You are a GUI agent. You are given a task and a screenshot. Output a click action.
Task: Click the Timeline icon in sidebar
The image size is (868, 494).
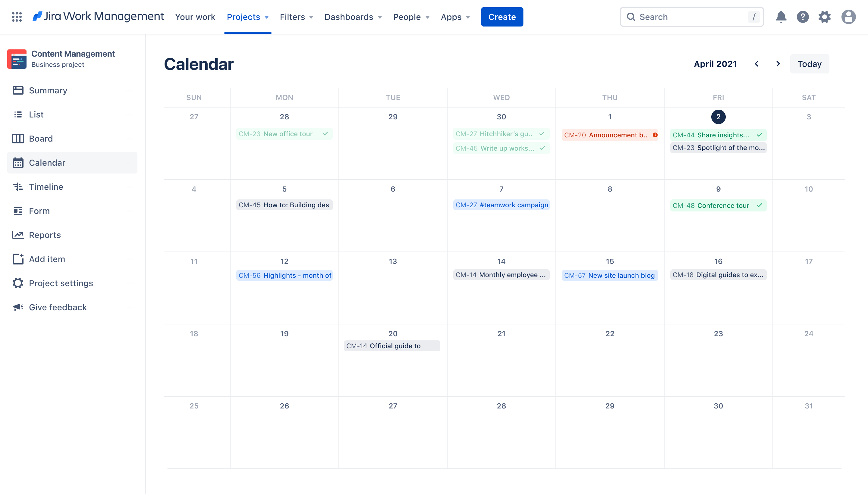click(18, 186)
